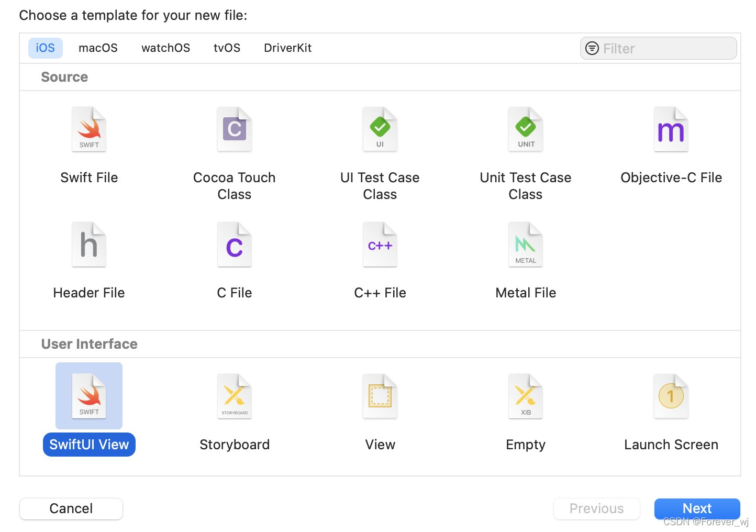Image resolution: width=756 pixels, height=532 pixels.
Task: Click the 'Swift File' label
Action: pos(89,178)
